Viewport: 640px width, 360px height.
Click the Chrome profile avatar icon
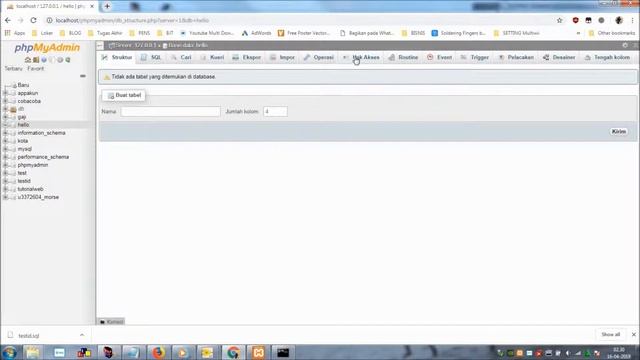(x=619, y=20)
